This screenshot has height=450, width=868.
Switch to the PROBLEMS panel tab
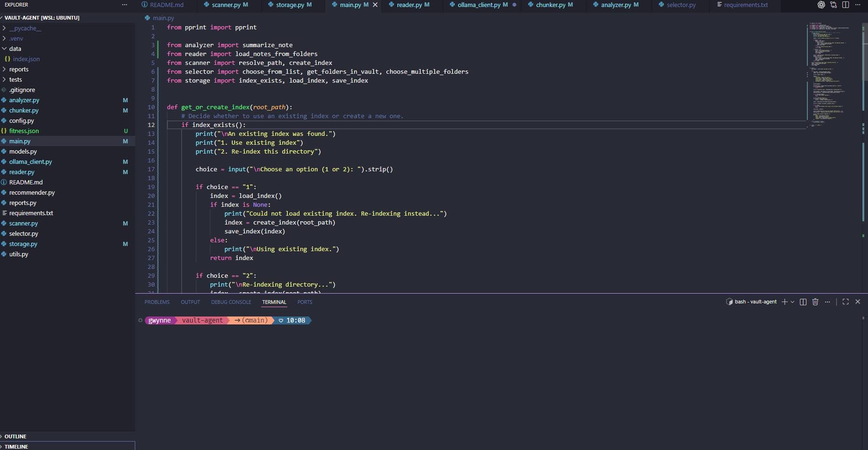(157, 302)
